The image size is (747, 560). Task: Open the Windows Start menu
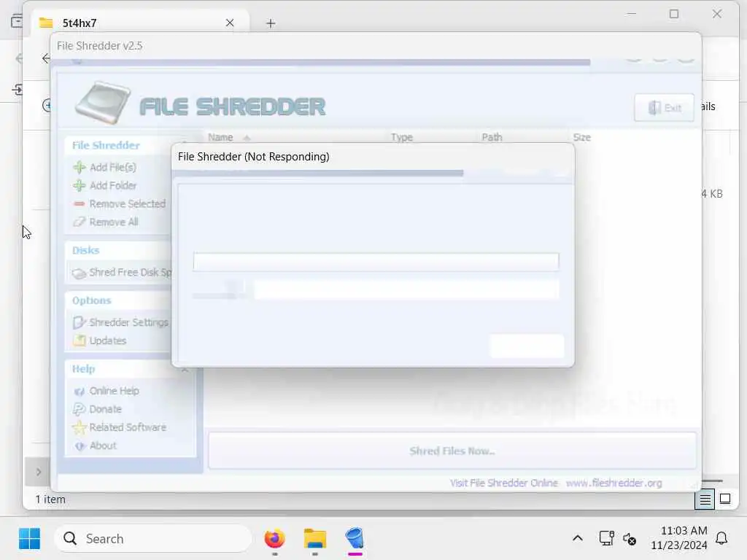tap(29, 539)
